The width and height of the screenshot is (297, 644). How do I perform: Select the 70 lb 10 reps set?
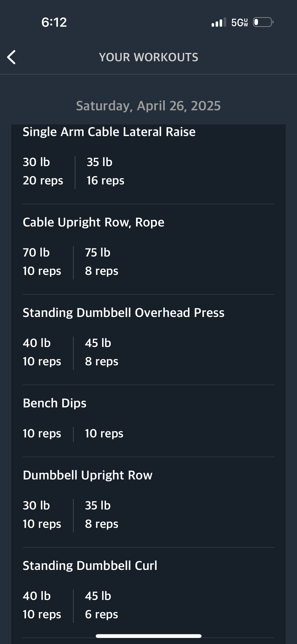(x=42, y=262)
